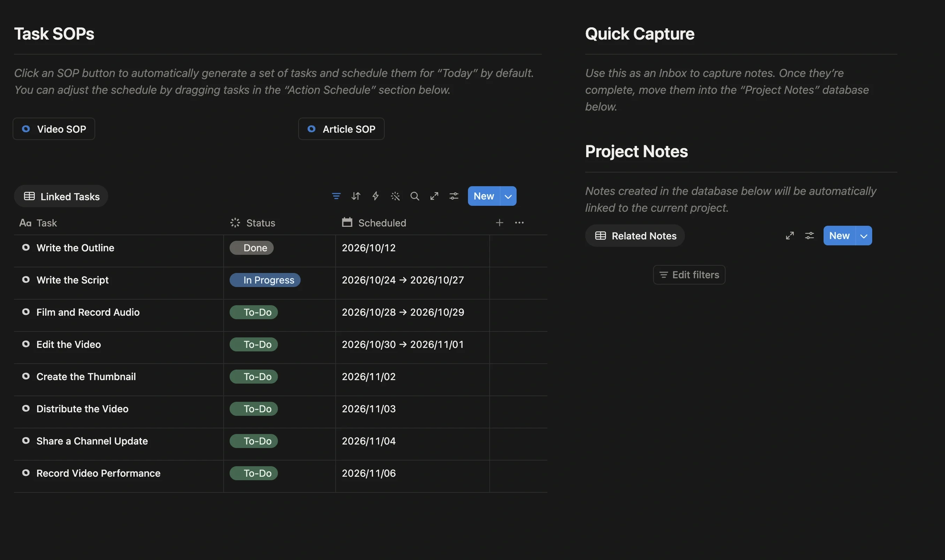Click the Edit filters button
Viewport: 945px width, 560px height.
click(689, 275)
